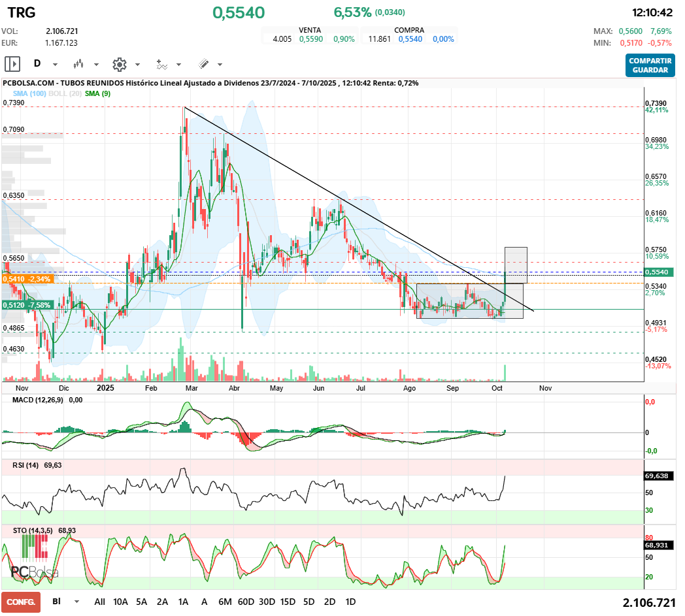Screen dimensions: 685x616
Task: Toggle SMA (9) indicator visibility
Action: pyautogui.click(x=97, y=93)
